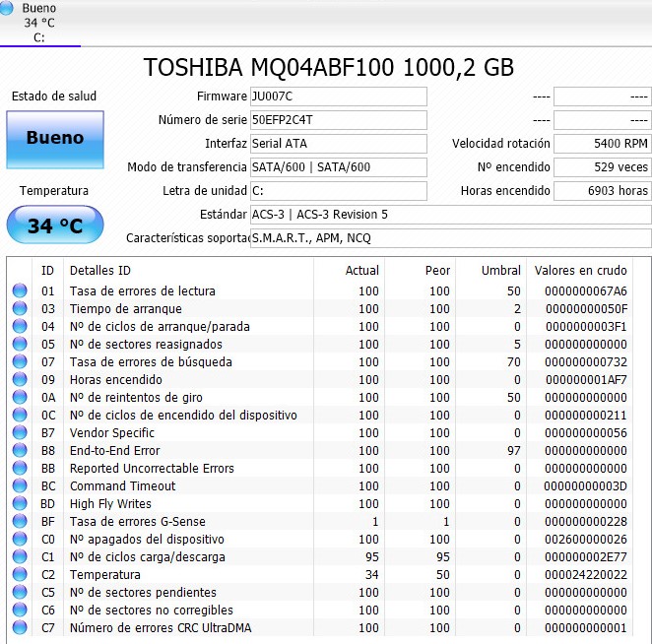Click the status icon for row 01
652x644 pixels.
point(20,290)
